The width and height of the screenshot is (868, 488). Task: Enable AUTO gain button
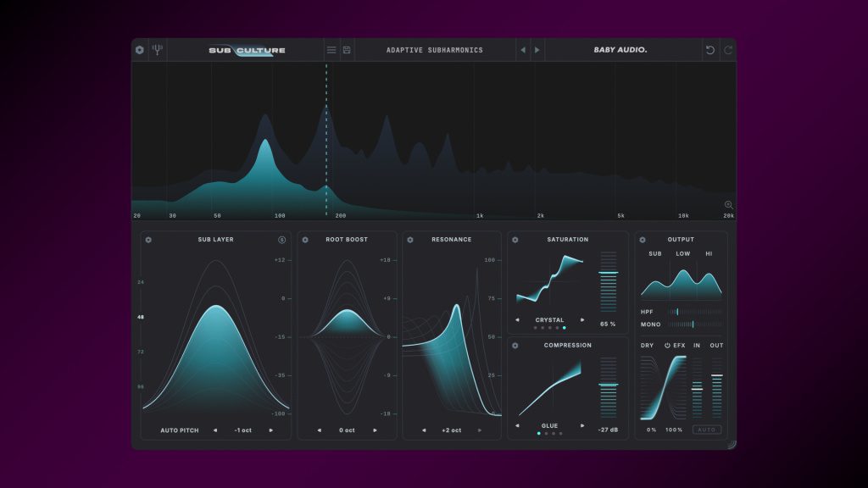pos(707,430)
